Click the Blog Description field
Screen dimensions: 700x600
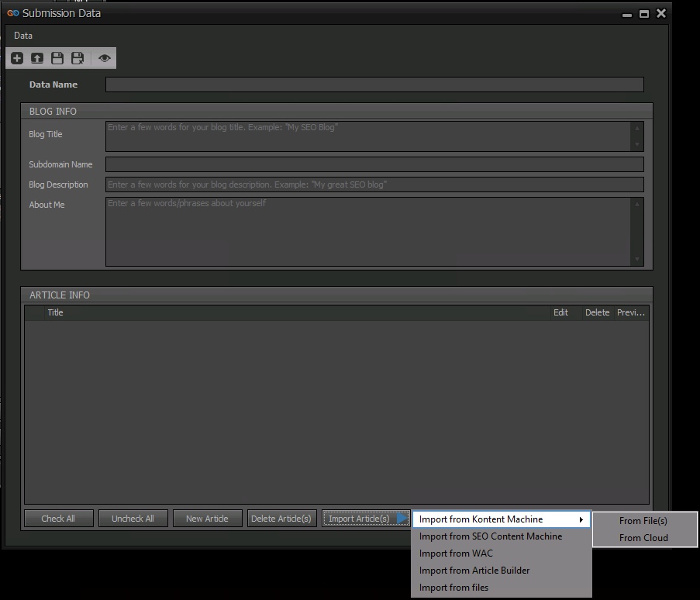coord(374,184)
